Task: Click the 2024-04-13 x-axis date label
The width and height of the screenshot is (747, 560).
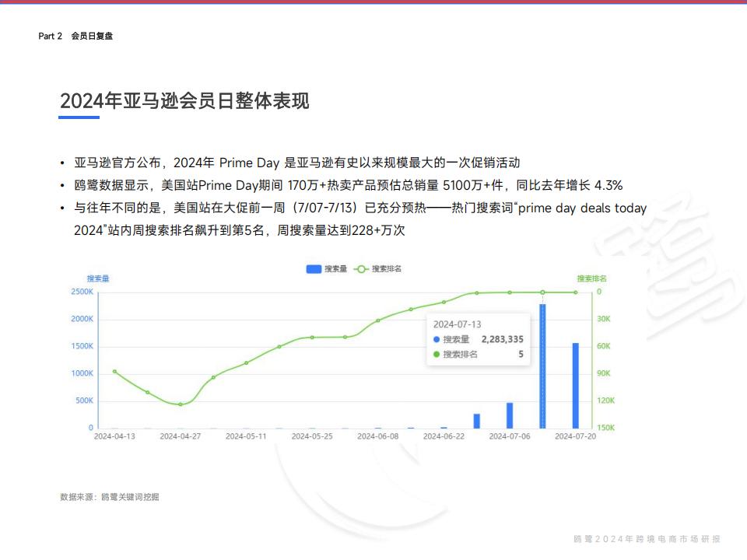Action: 115,436
